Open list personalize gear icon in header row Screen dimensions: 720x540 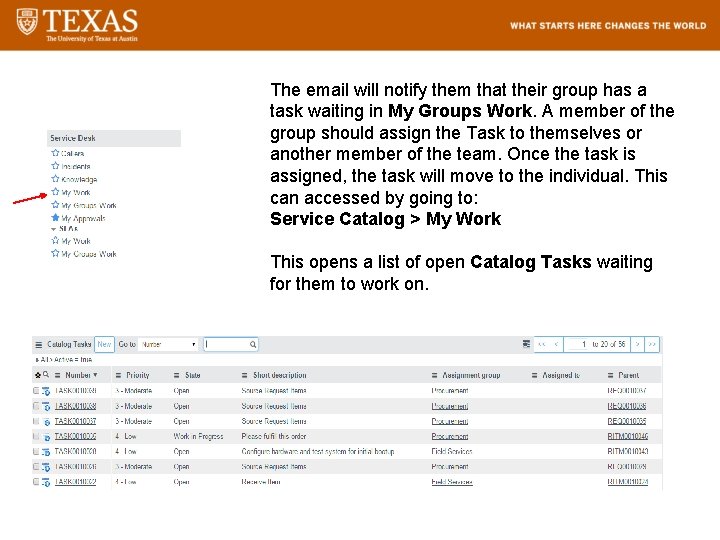click(38, 375)
